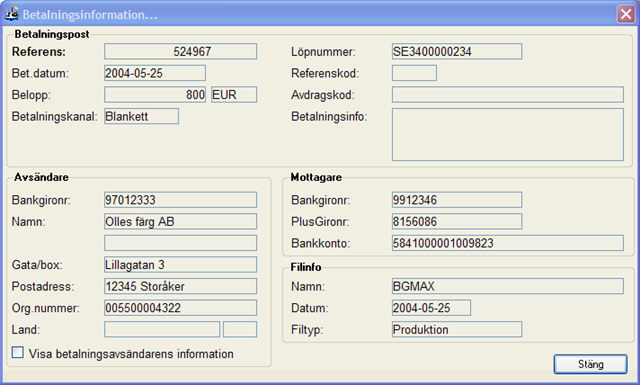Click the Stäng button

click(590, 364)
